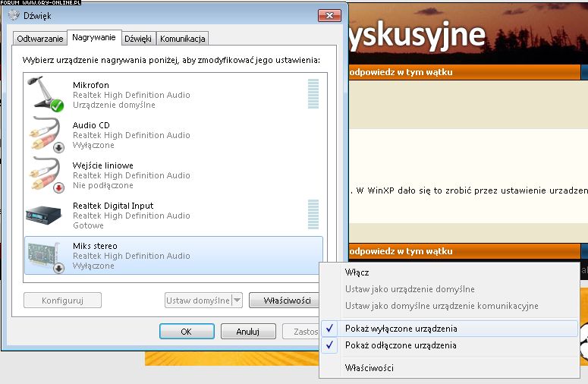Image resolution: width=588 pixels, height=384 pixels.
Task: Select the 'Mikrofon' device name
Action: (x=91, y=85)
